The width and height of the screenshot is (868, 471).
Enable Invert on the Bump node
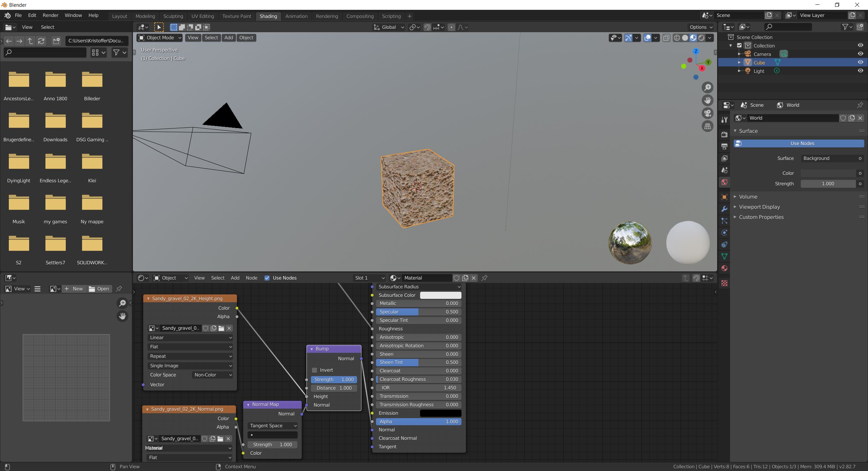314,370
